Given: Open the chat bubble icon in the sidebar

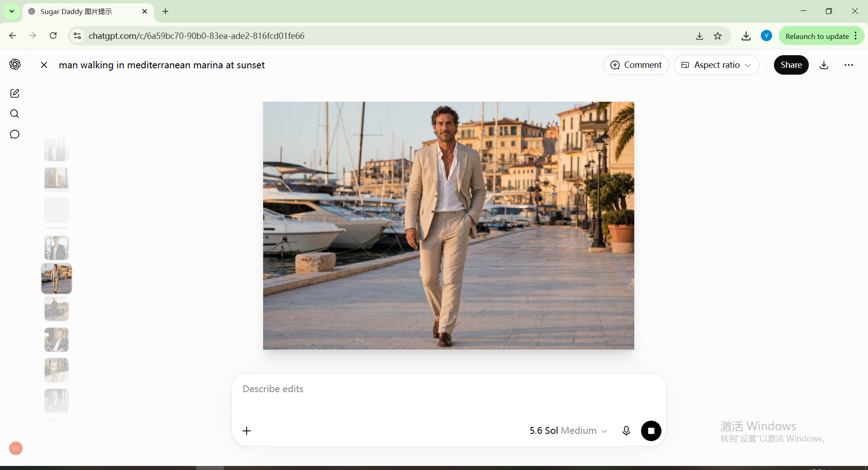Looking at the screenshot, I should (14, 134).
